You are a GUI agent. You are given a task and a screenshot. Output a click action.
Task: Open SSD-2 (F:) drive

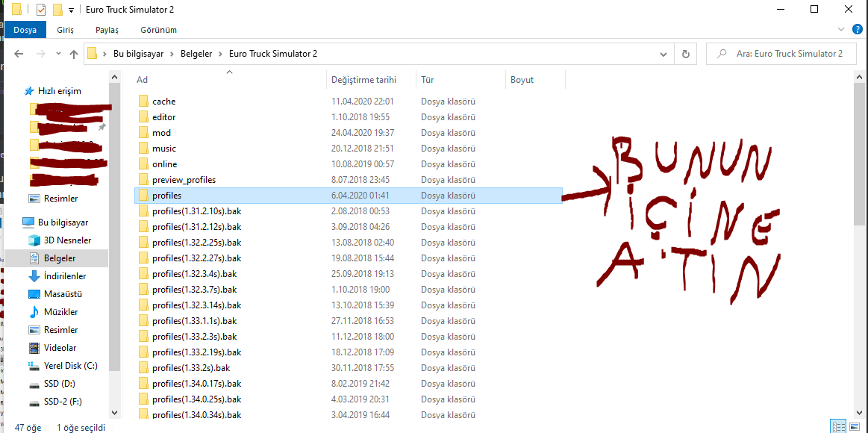(63, 402)
